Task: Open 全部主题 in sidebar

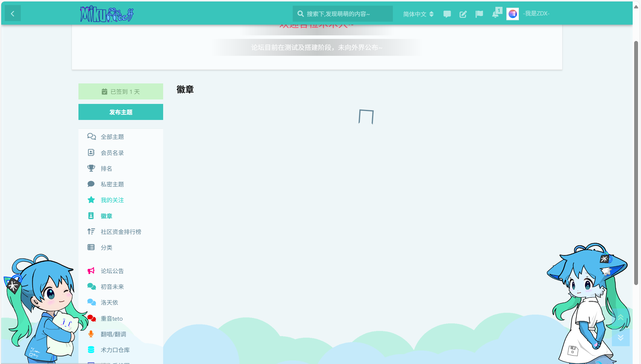Action: (112, 137)
